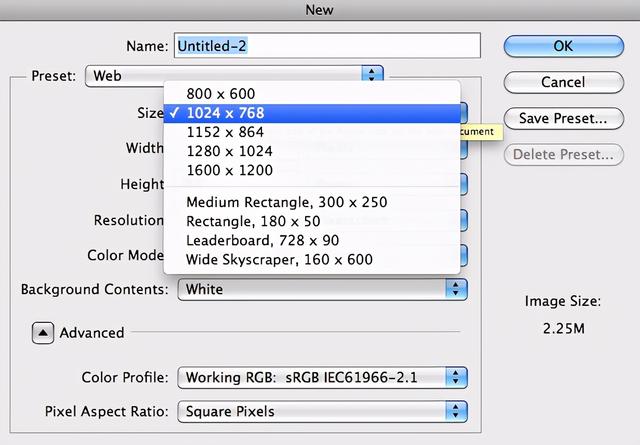
Task: Collapse the Advanced section arrow
Action: (x=42, y=333)
